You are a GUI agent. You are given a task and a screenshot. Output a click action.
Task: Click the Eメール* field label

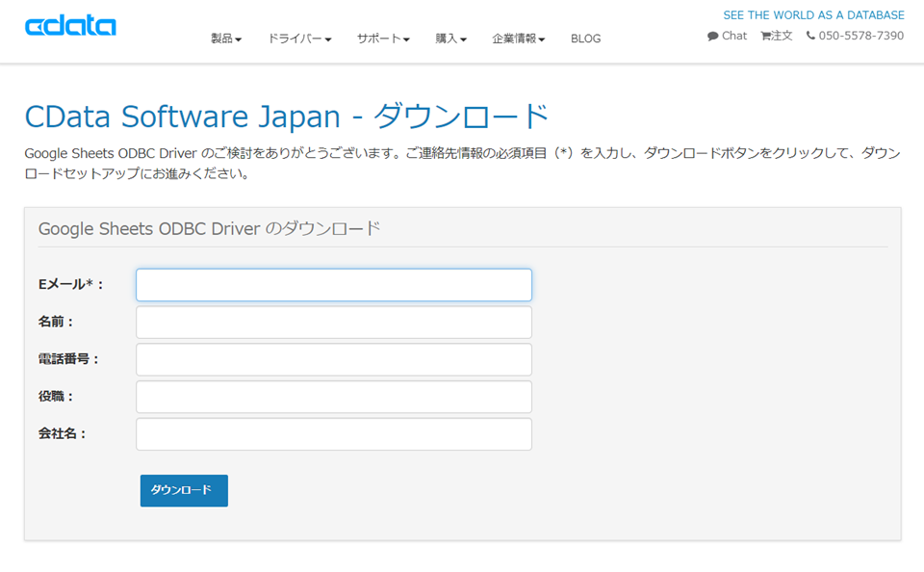pos(70,284)
